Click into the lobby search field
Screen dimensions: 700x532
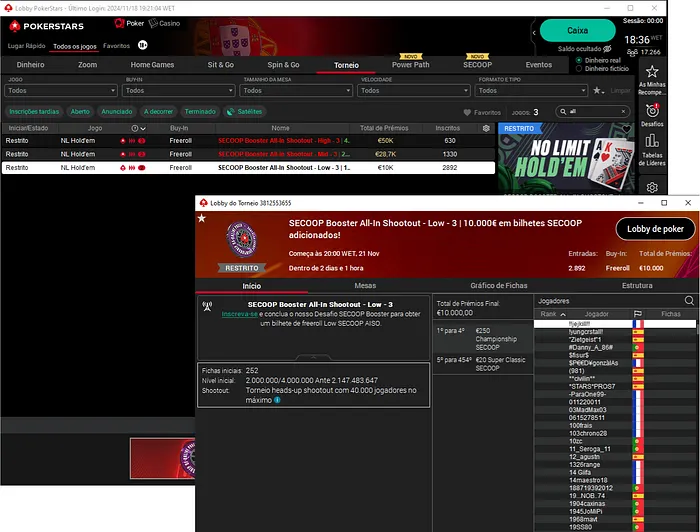[x=593, y=112]
